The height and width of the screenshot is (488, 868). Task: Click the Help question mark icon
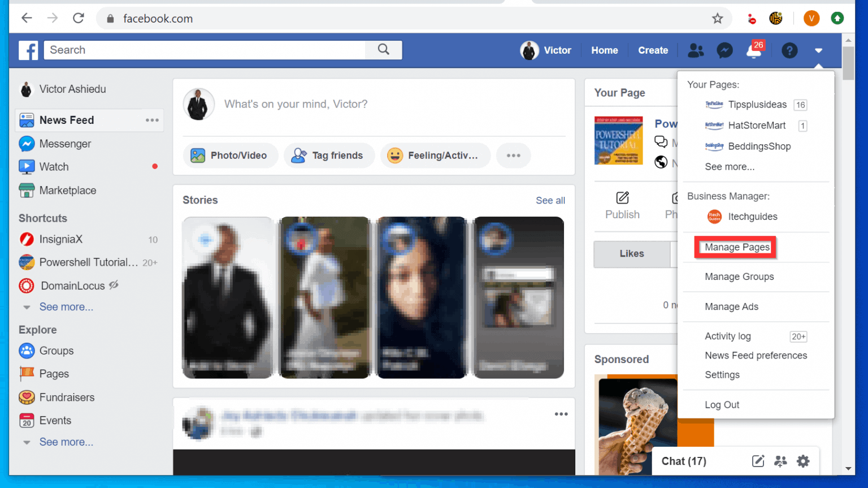click(789, 50)
